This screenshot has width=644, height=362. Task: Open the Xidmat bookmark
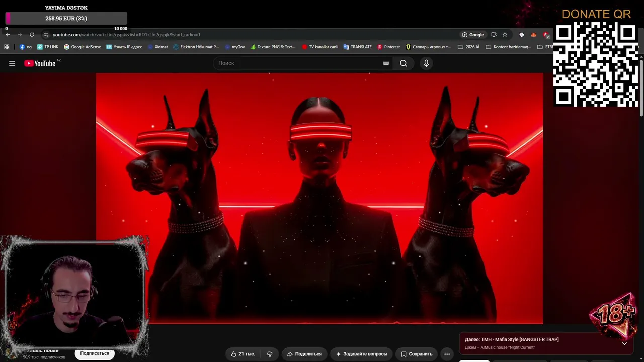tap(158, 47)
